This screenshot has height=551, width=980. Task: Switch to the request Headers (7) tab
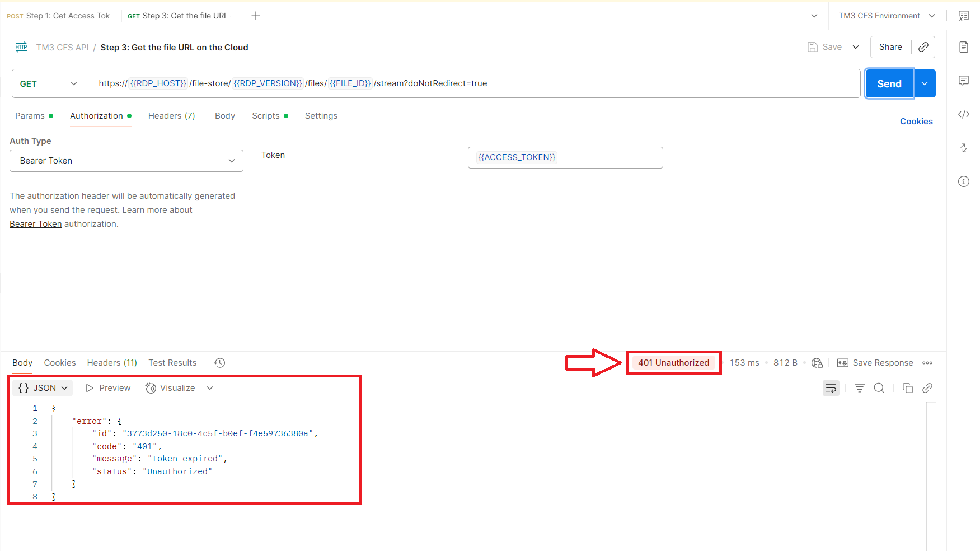pos(171,116)
